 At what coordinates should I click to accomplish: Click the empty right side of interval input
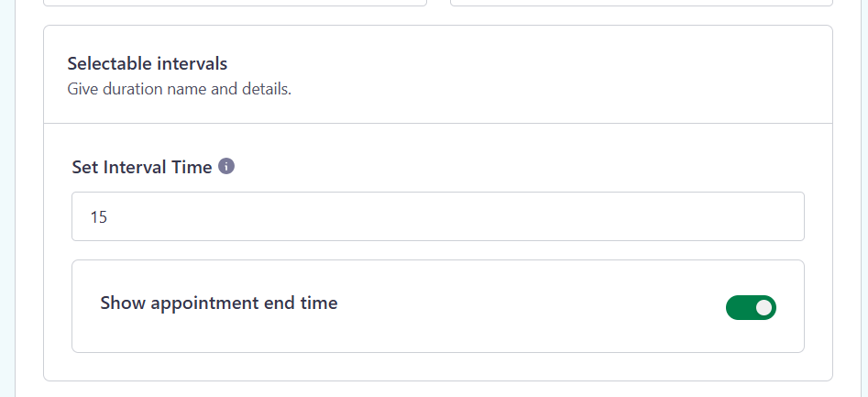pos(609,216)
